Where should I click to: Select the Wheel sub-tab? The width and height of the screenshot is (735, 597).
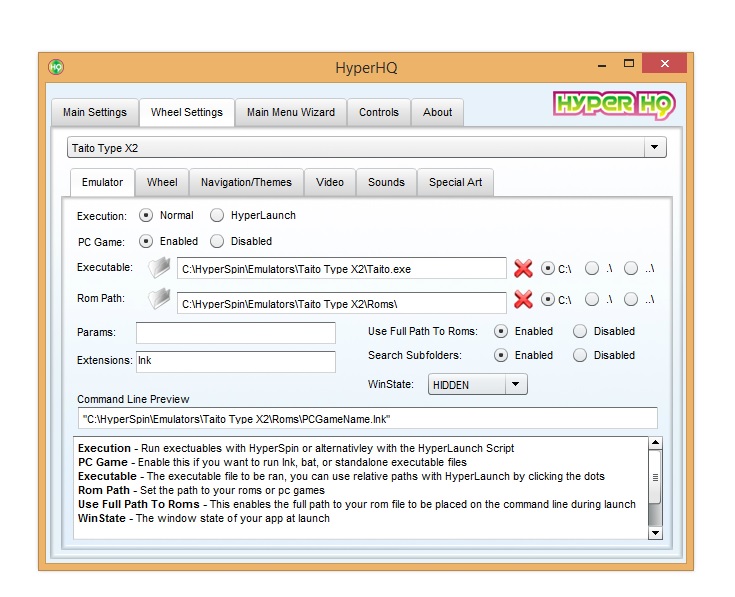(162, 182)
